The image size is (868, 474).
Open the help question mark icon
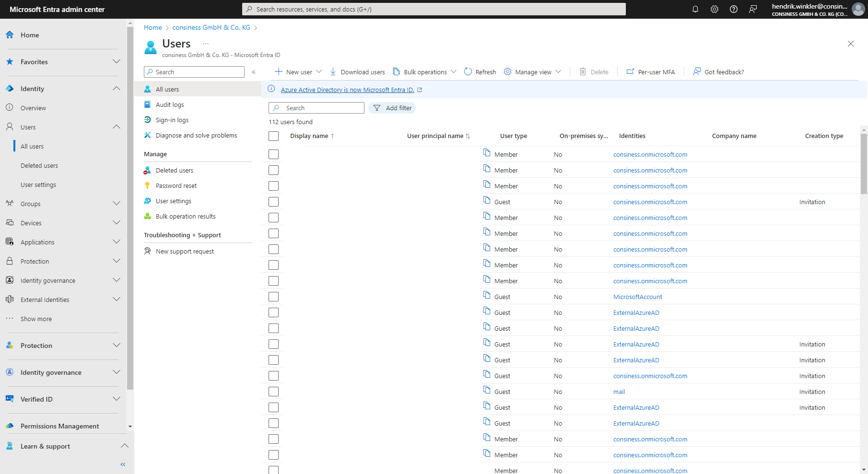pos(734,9)
